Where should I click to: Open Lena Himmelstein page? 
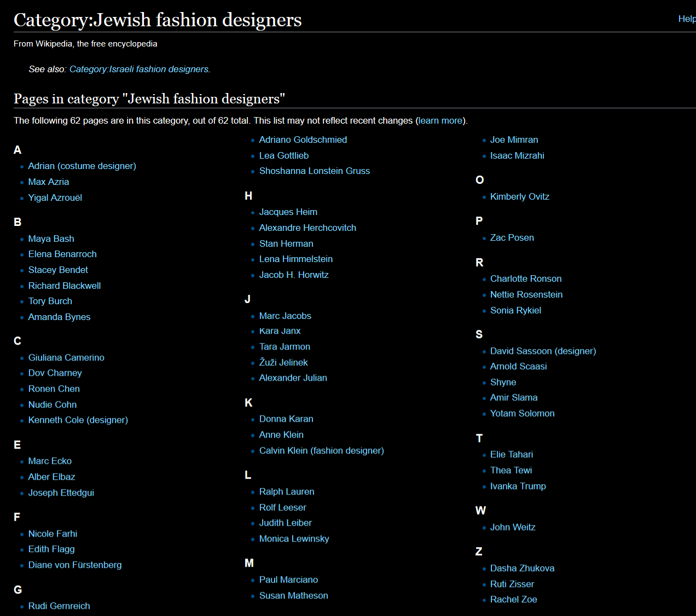point(296,259)
